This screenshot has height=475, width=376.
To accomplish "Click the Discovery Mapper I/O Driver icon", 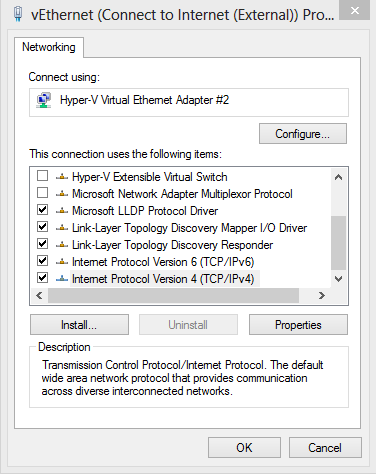I will click(62, 228).
